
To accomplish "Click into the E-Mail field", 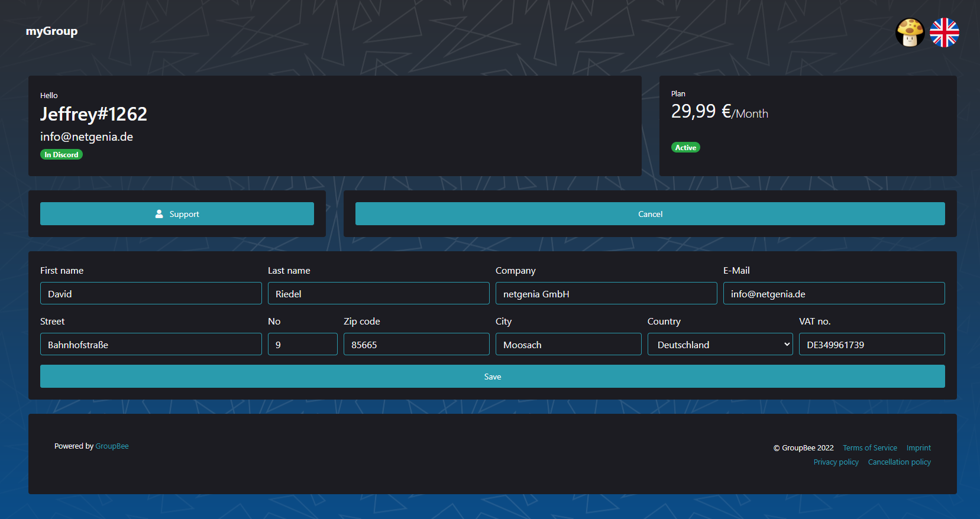I will [x=834, y=294].
